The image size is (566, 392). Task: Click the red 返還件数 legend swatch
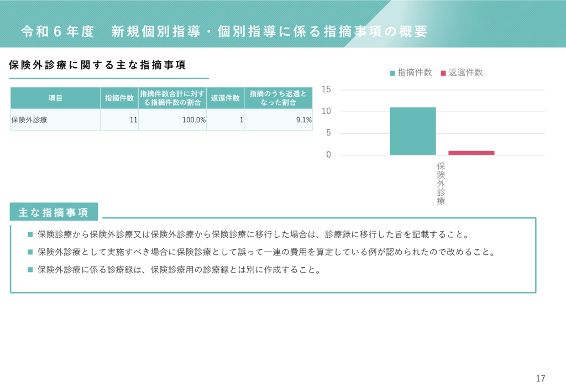(x=443, y=74)
